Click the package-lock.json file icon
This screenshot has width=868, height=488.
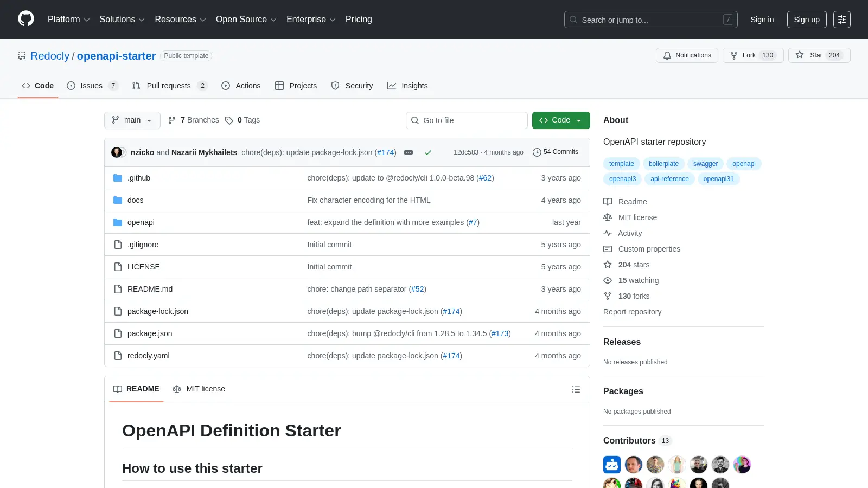pyautogui.click(x=118, y=311)
